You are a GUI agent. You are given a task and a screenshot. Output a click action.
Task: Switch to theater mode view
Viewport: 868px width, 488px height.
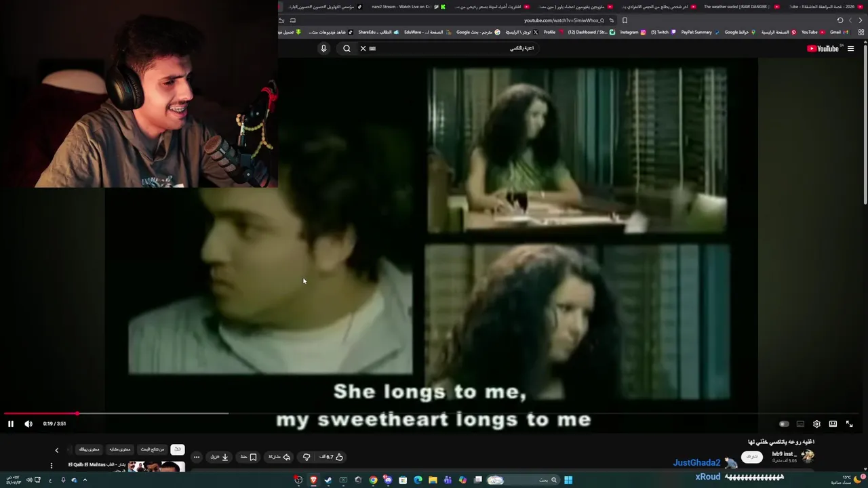[x=833, y=424]
